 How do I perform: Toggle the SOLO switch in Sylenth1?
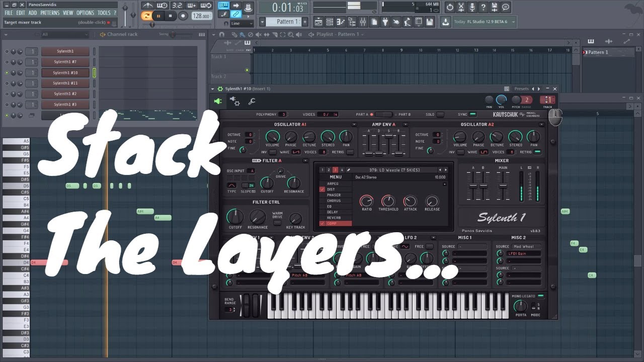tap(440, 114)
